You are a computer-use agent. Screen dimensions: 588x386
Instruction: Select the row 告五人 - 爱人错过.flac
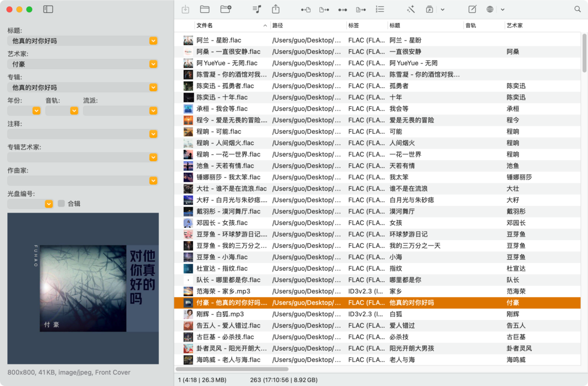[x=377, y=325]
